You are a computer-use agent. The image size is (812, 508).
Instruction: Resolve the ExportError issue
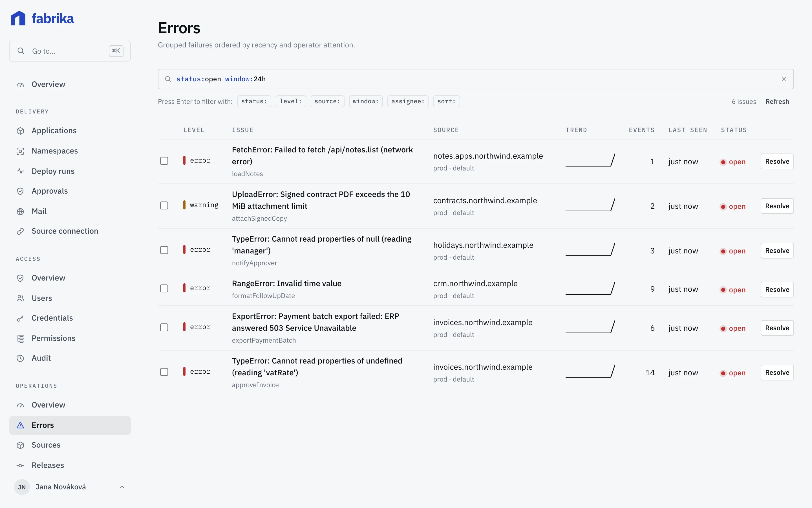(777, 328)
